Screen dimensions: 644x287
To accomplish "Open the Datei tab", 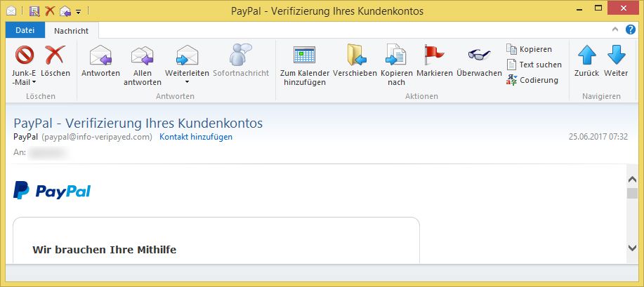I will (25, 30).
